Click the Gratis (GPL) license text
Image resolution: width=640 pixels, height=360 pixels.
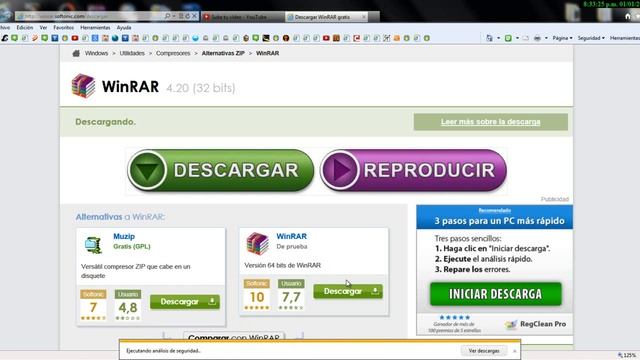pos(132,247)
